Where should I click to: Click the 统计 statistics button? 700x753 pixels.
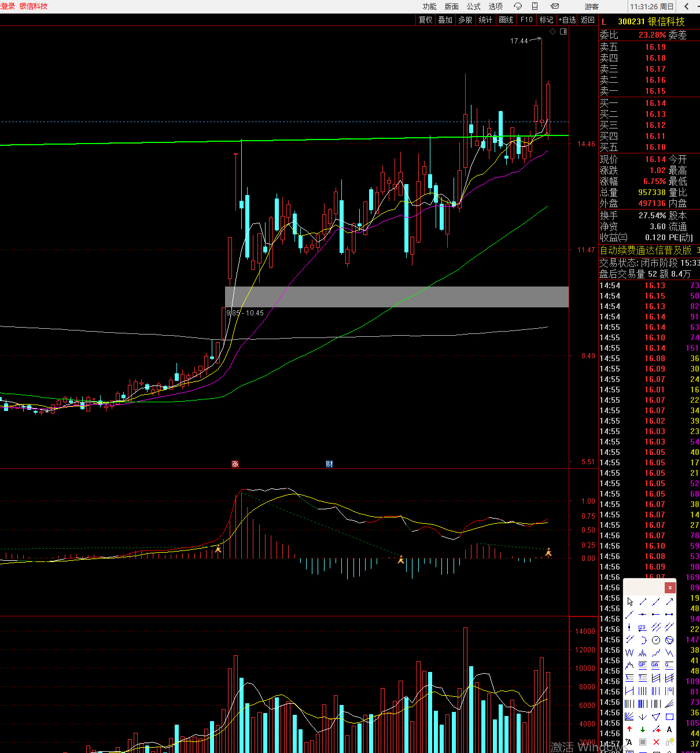pos(485,20)
